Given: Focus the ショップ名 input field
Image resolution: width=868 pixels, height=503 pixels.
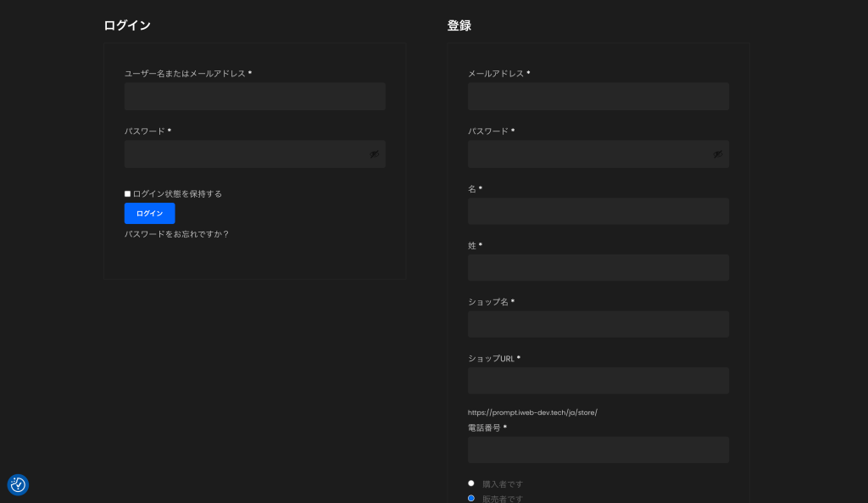Looking at the screenshot, I should pos(598,324).
